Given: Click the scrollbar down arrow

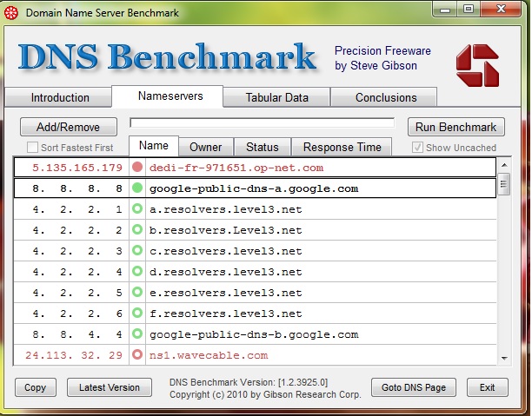Looking at the screenshot, I should tap(504, 358).
